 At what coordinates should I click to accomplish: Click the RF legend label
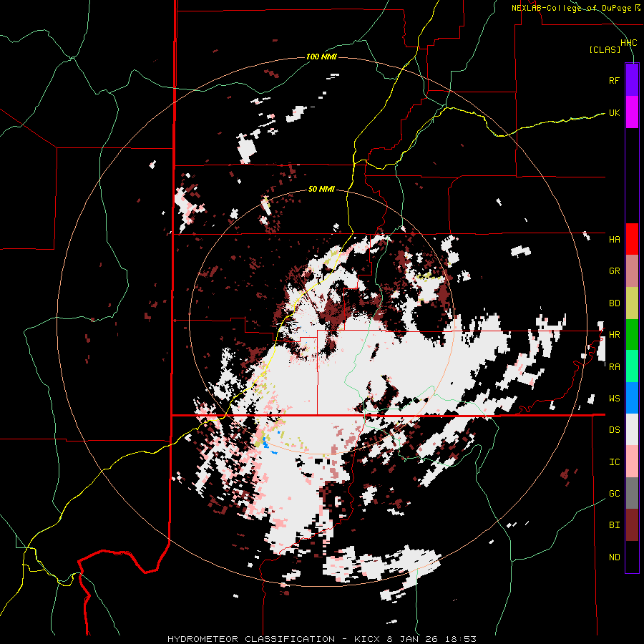click(614, 80)
